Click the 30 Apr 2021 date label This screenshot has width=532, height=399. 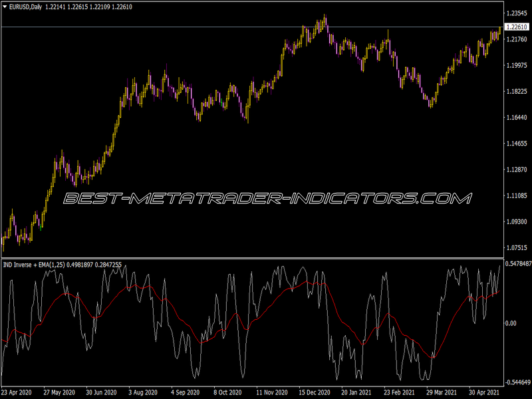(484, 392)
